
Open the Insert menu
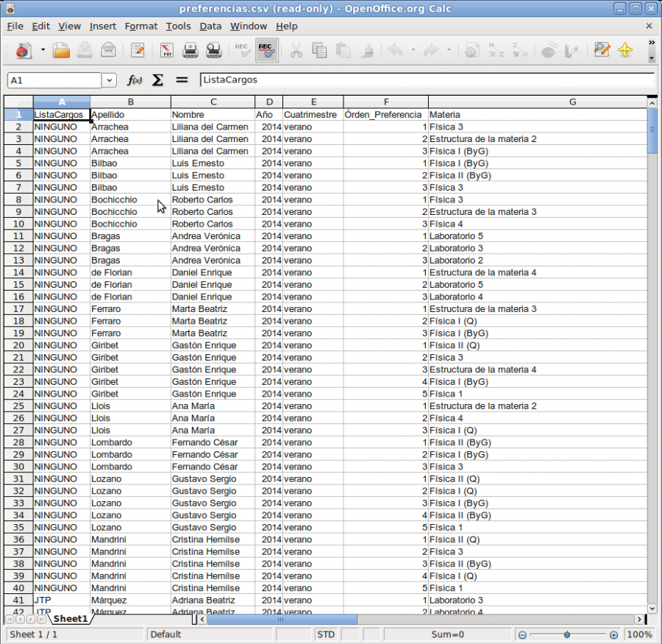pyautogui.click(x=102, y=26)
